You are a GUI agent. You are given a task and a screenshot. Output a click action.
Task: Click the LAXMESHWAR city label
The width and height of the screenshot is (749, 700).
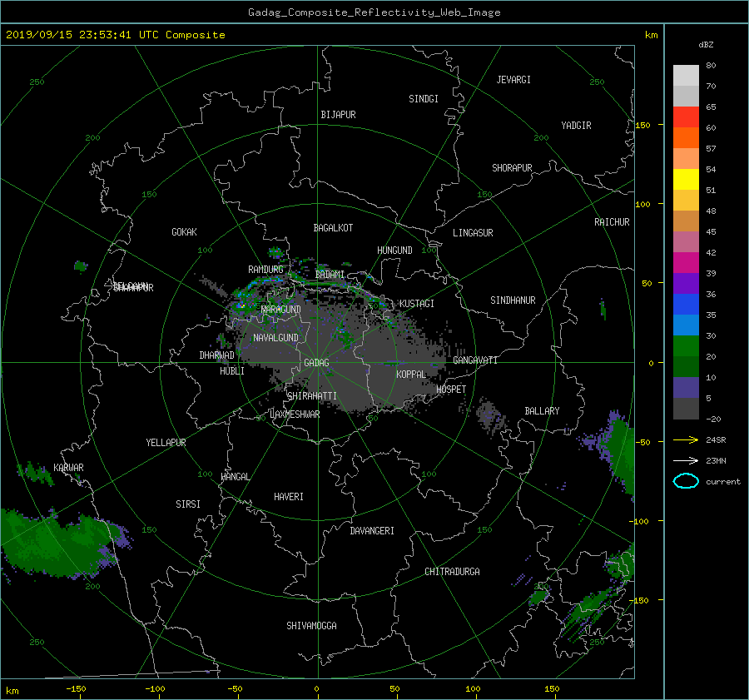click(x=295, y=415)
